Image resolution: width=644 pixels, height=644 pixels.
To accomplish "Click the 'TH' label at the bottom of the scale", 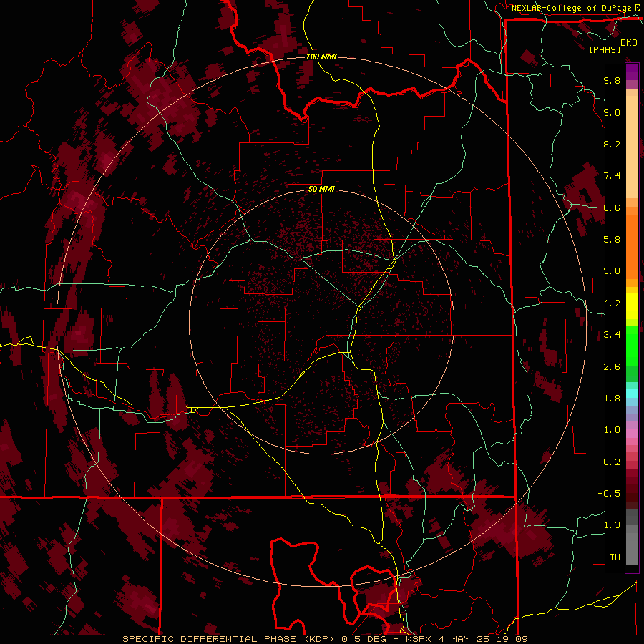I will point(615,557).
